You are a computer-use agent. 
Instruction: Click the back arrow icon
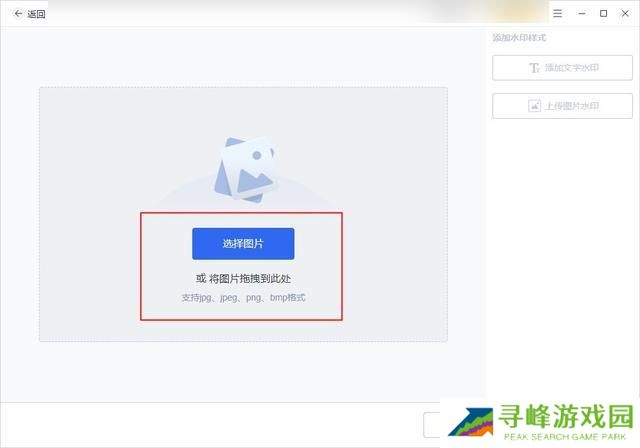pos(17,14)
